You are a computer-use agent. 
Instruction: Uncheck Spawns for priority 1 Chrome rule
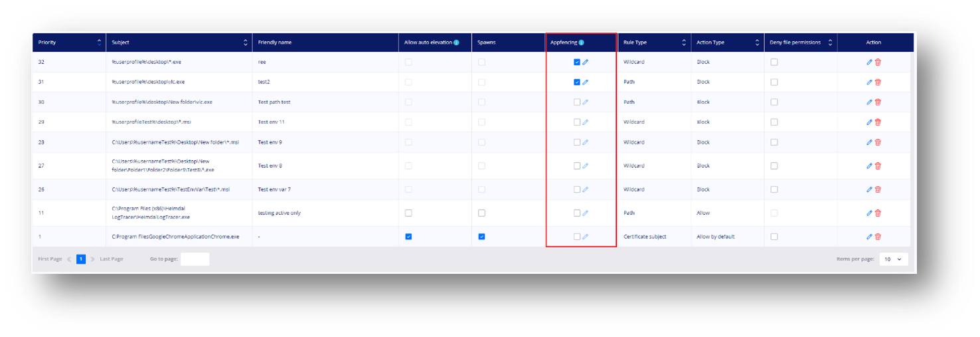(481, 237)
